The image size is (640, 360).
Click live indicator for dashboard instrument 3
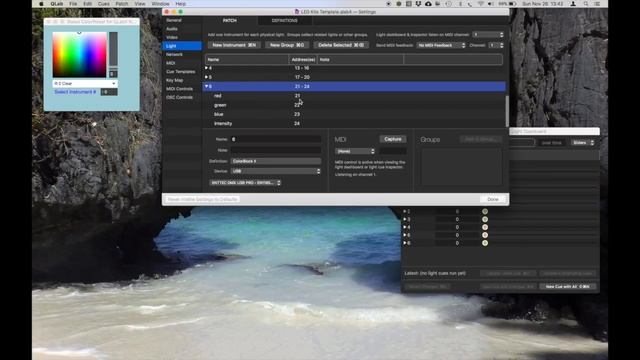click(485, 219)
